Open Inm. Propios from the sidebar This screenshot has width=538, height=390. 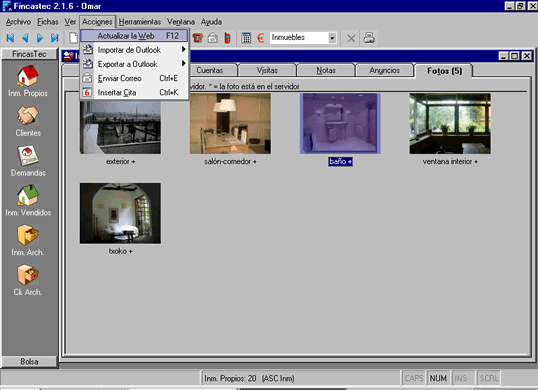[x=28, y=76]
